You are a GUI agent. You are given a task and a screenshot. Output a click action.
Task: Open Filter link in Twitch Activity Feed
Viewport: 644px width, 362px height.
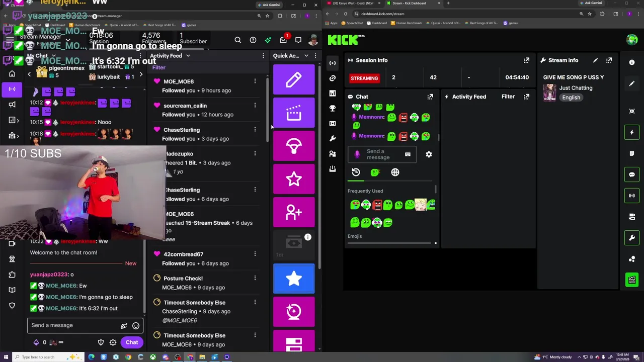pos(158,67)
